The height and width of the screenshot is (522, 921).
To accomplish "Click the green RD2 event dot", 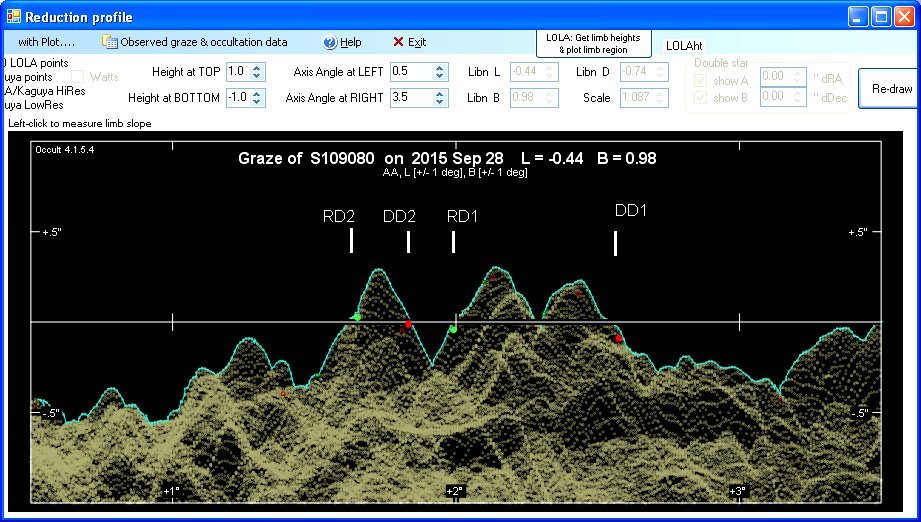I will point(357,317).
